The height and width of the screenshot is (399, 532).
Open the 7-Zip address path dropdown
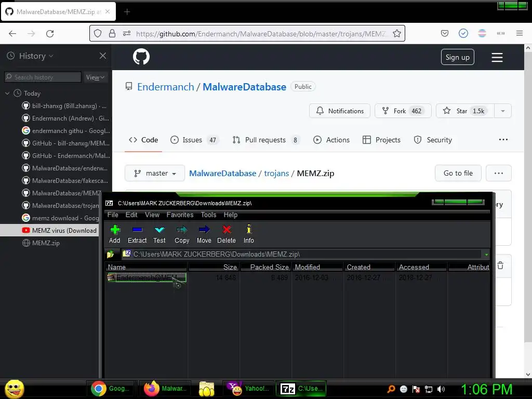(x=486, y=255)
